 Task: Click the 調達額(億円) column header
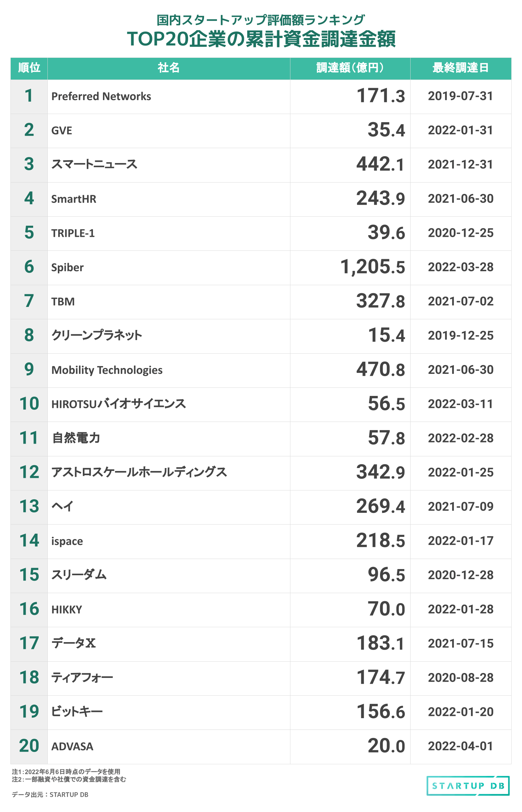[x=350, y=68]
